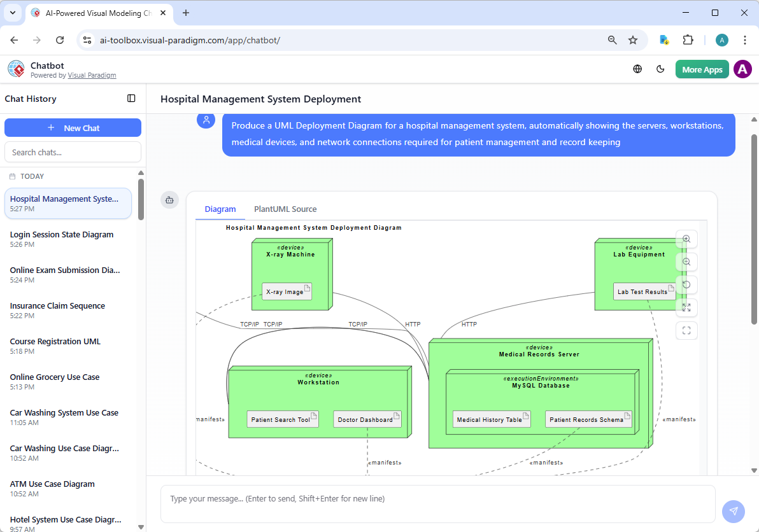Image resolution: width=759 pixels, height=532 pixels.
Task: Reset the diagram zoom level
Action: tap(686, 284)
